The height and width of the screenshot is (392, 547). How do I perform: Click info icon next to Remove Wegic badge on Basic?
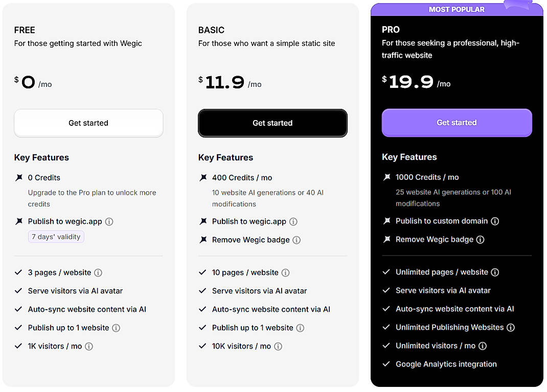tap(297, 240)
